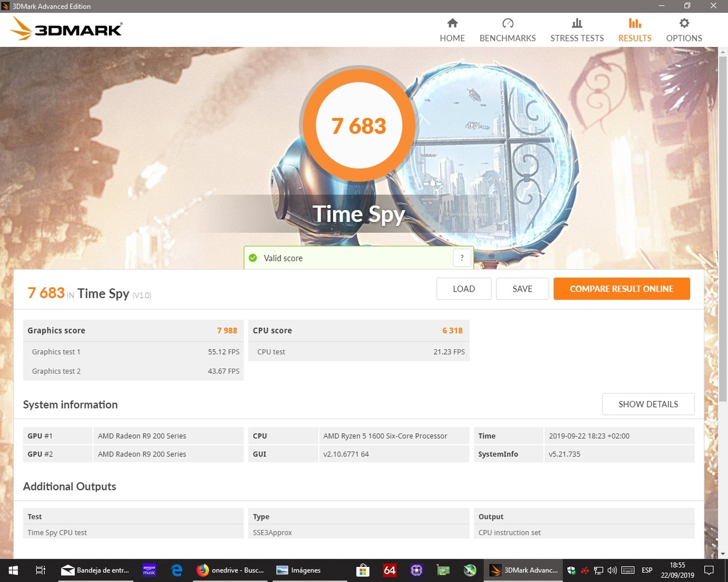Viewport: 728px width, 582px height.
Task: Click the green Valid score checkmark icon
Action: pos(253,258)
